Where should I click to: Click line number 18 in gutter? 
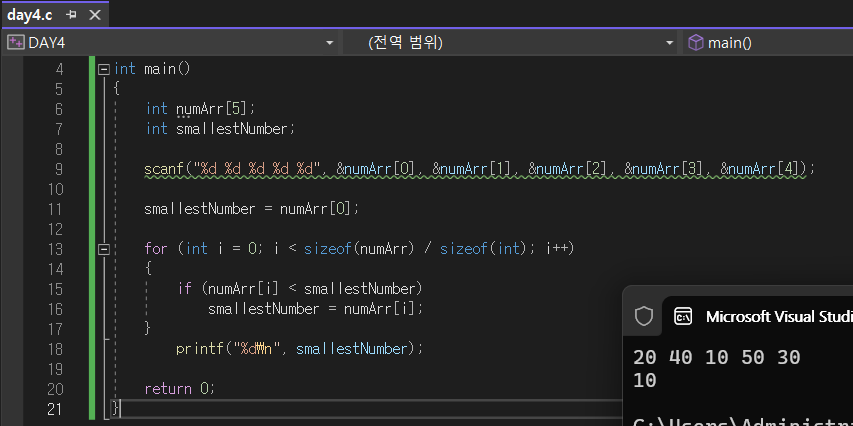[55, 349]
